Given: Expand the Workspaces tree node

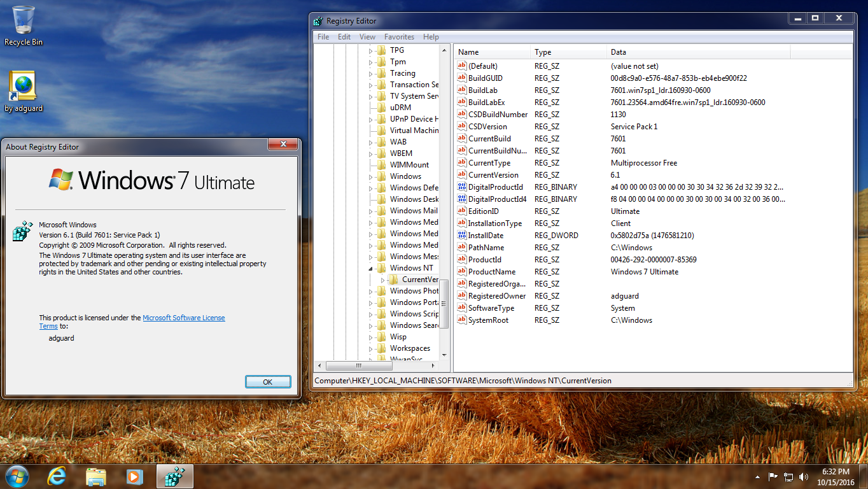Looking at the screenshot, I should point(371,348).
